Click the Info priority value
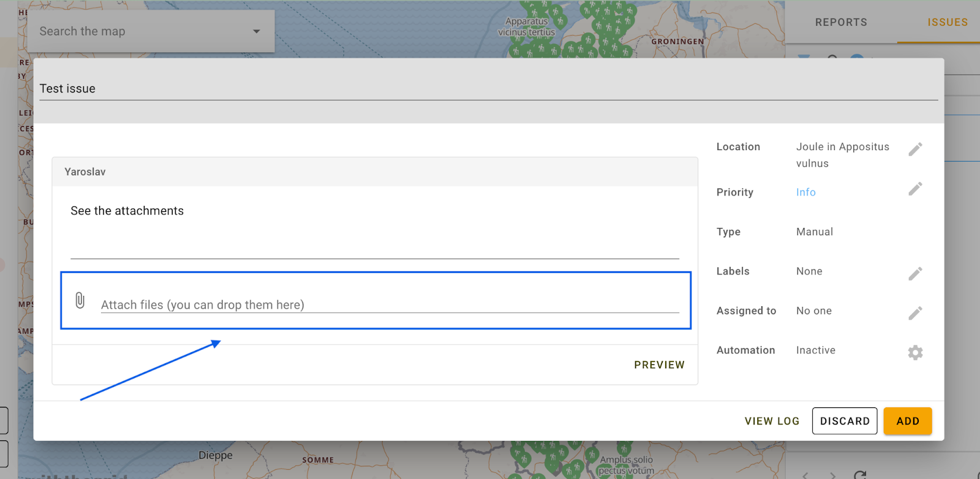This screenshot has width=980, height=479. click(x=805, y=192)
